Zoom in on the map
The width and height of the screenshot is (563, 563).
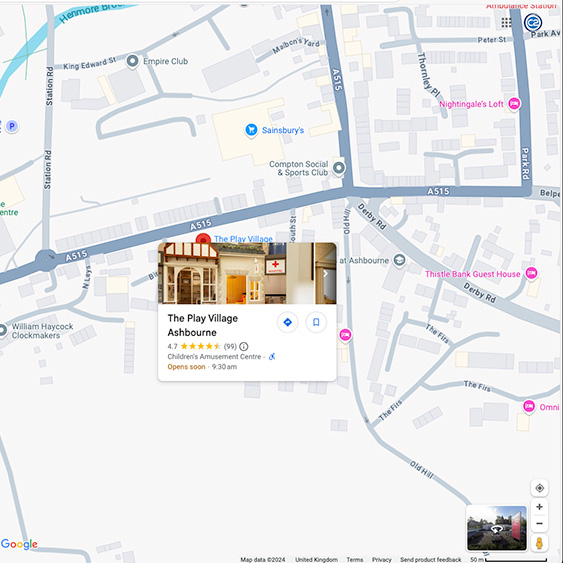pyautogui.click(x=539, y=507)
